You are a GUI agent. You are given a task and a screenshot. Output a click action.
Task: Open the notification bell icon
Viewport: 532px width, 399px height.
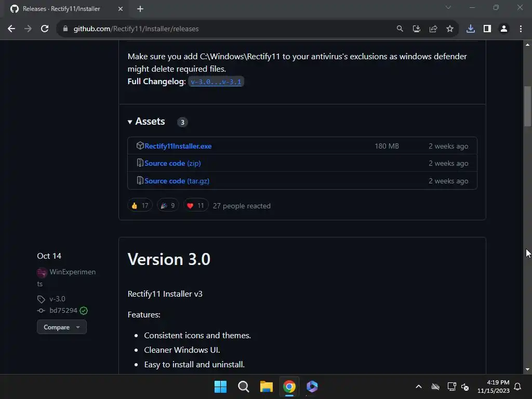pos(517,387)
